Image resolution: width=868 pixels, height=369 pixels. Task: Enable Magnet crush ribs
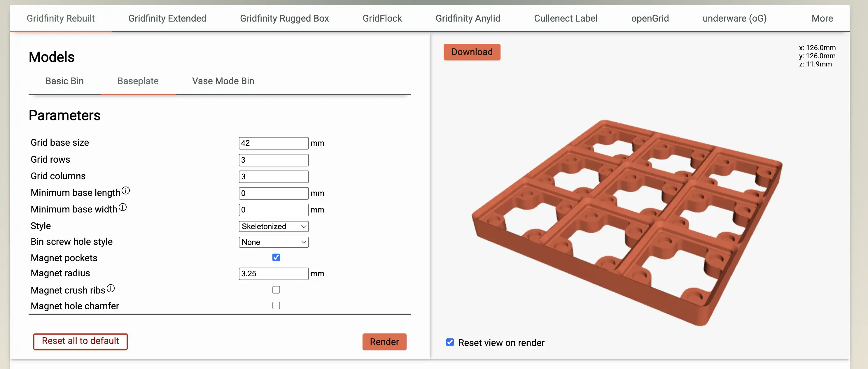276,289
